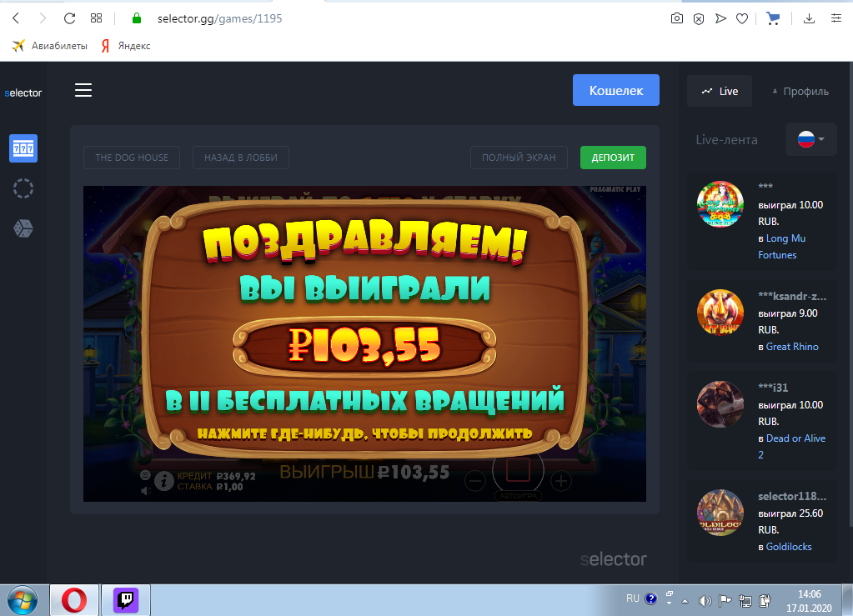Click the RU language indicator
The width and height of the screenshot is (853, 616).
point(633,598)
